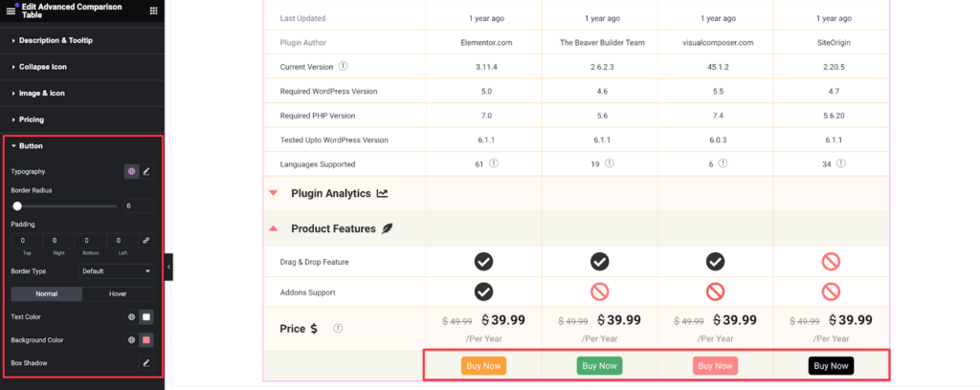The width and height of the screenshot is (980, 390).
Task: Click the Padding Bottom input
Action: click(91, 240)
